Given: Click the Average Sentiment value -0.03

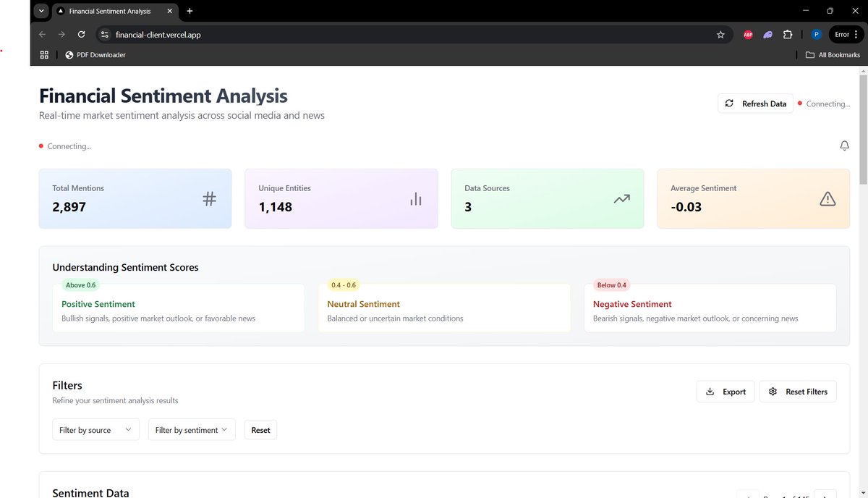Looking at the screenshot, I should [x=686, y=207].
